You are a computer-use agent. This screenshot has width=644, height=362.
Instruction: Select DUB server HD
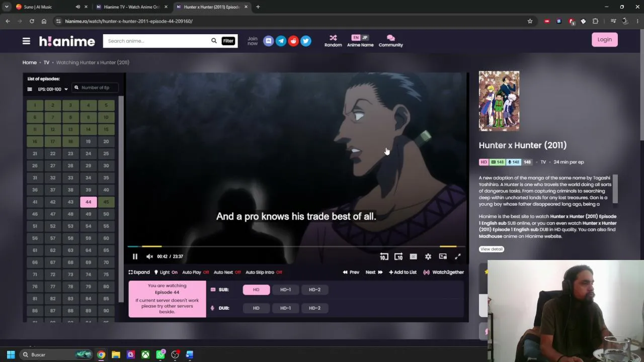tap(256, 308)
